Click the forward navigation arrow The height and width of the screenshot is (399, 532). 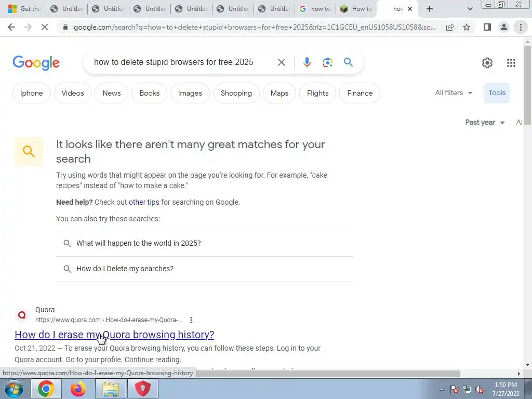(x=28, y=27)
